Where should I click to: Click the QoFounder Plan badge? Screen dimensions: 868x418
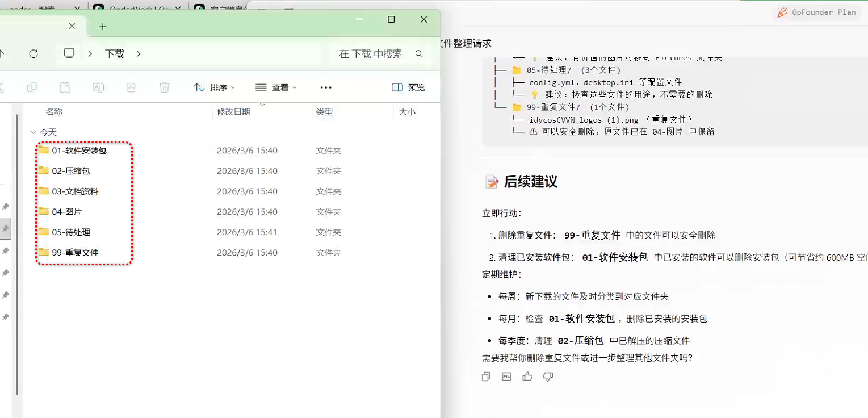(x=816, y=12)
